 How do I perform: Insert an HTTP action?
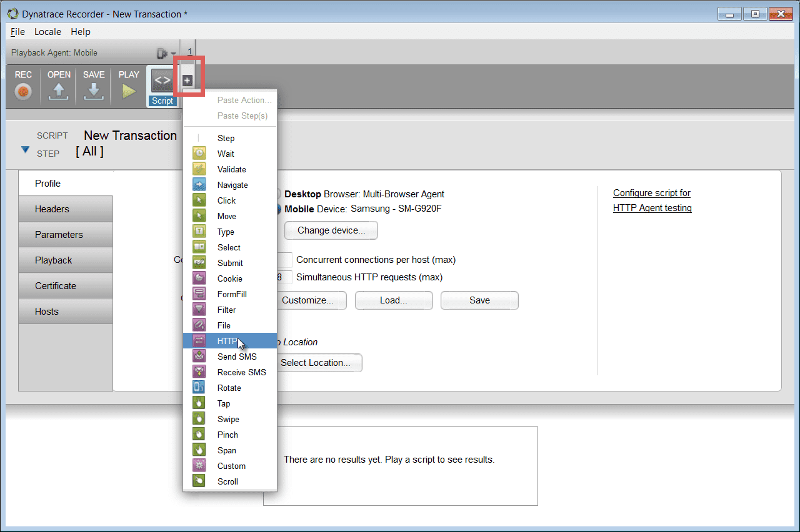[230, 341]
